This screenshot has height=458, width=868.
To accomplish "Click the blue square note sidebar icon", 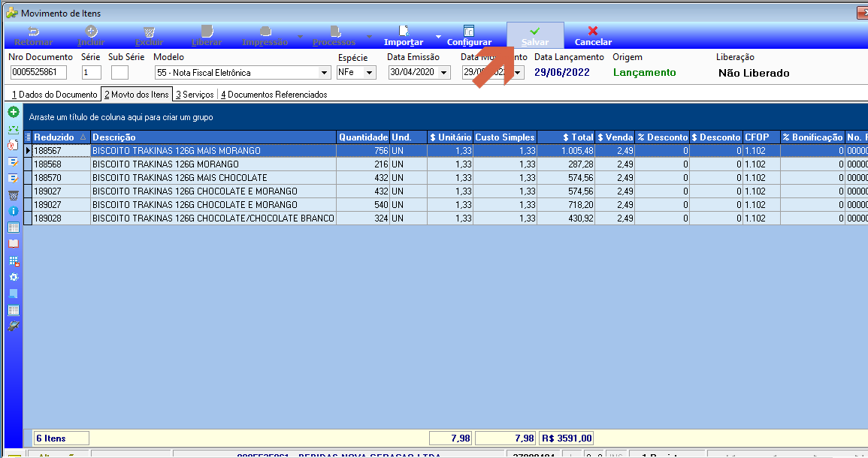I will coord(14,294).
